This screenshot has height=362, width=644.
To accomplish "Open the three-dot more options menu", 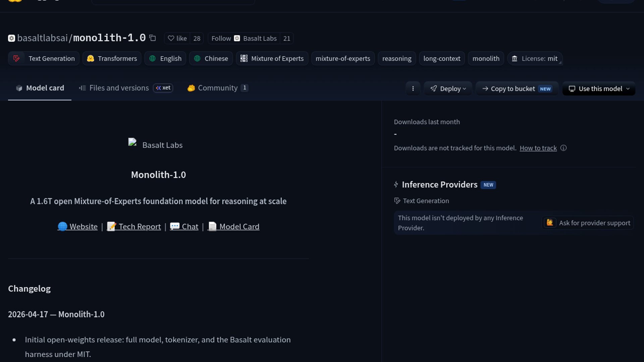I will coord(413,88).
